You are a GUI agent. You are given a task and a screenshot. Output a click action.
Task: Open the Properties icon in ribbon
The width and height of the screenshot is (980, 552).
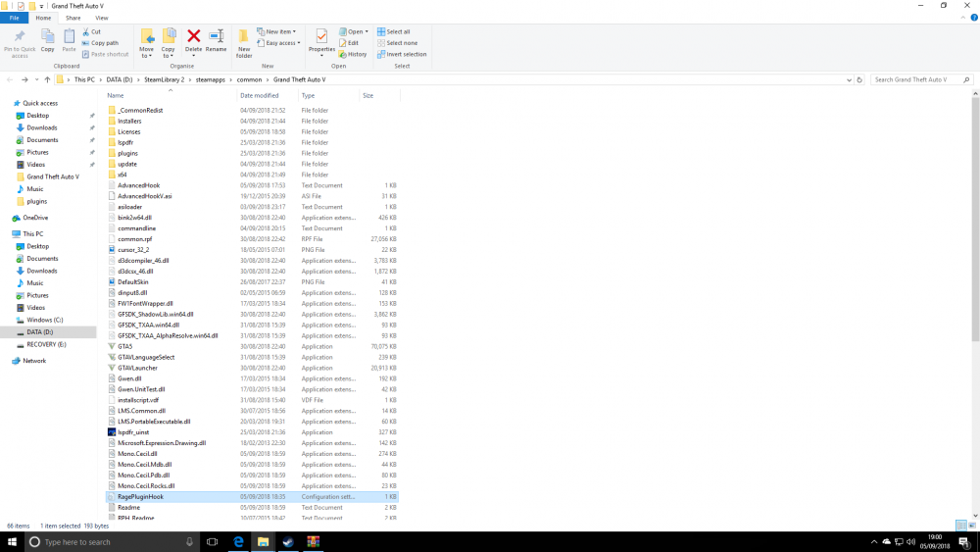[321, 37]
